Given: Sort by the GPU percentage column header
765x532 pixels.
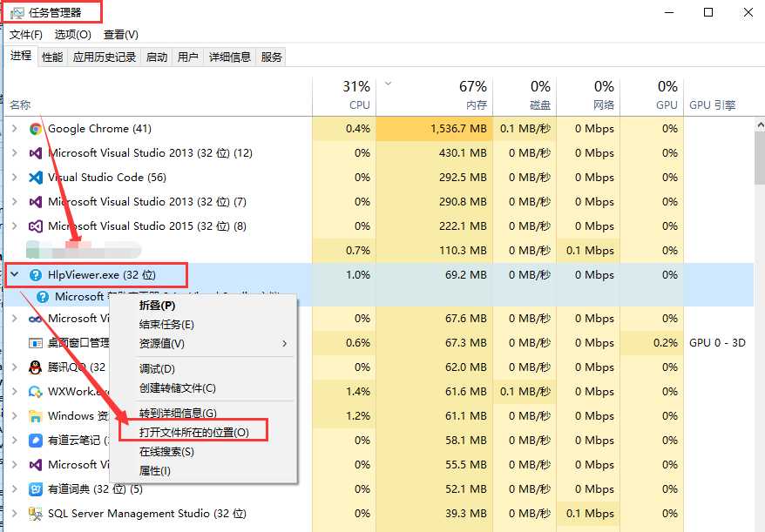Looking at the screenshot, I should [x=652, y=97].
